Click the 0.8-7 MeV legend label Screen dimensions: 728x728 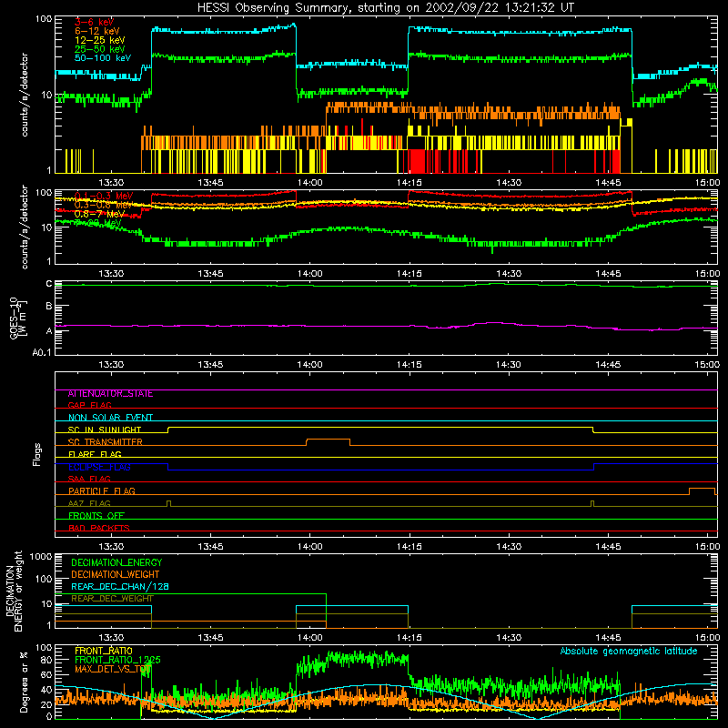[99, 214]
